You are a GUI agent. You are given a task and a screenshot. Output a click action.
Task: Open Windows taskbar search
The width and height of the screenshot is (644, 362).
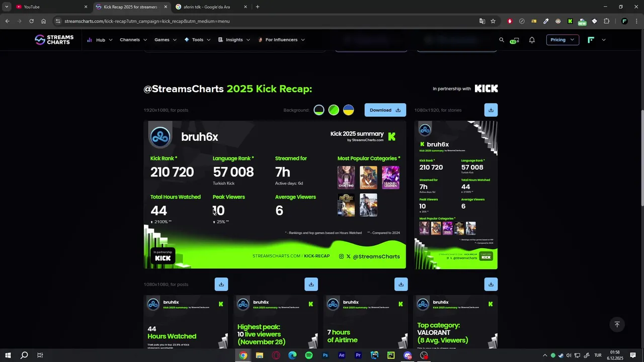coord(24,355)
